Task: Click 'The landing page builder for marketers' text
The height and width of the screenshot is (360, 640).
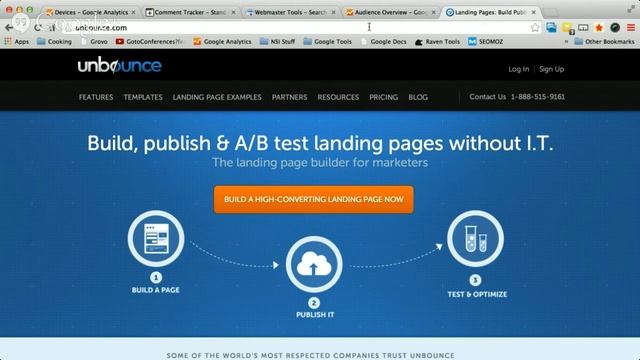Action: [x=320, y=162]
